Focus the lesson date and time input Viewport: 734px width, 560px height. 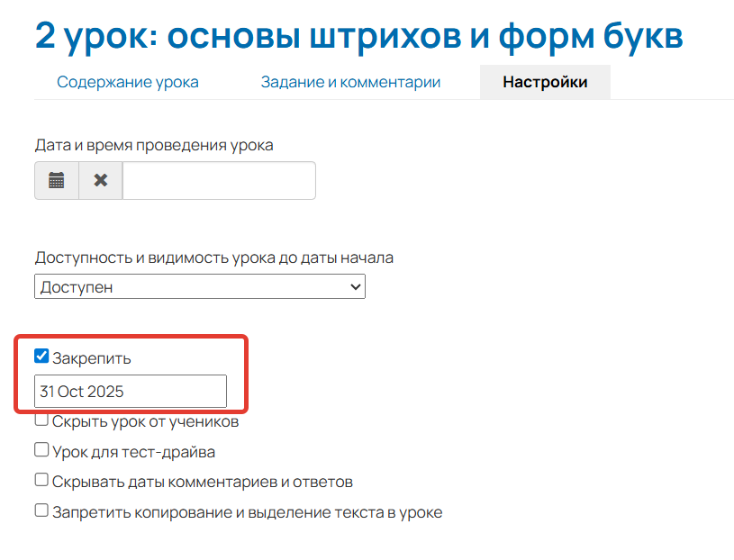click(219, 180)
